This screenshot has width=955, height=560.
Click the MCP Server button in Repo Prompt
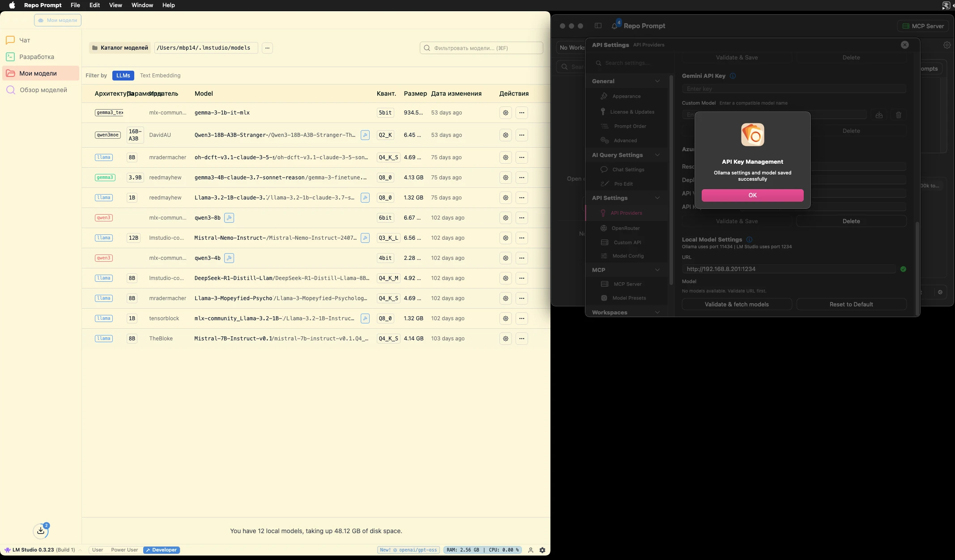923,26
